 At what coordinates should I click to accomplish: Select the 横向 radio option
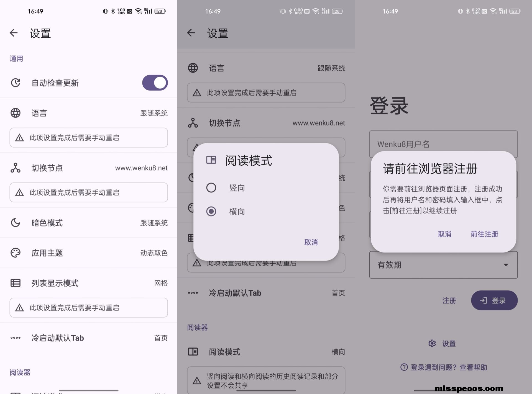pos(211,212)
